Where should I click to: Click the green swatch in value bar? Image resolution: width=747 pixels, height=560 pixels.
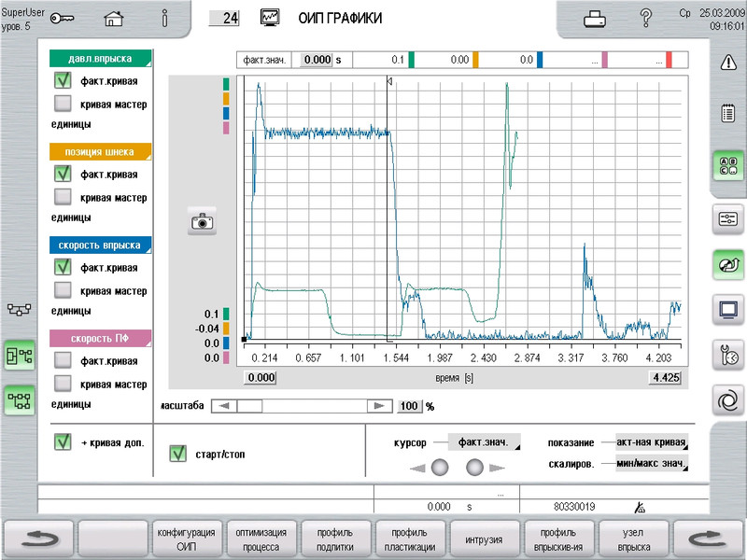pos(412,60)
